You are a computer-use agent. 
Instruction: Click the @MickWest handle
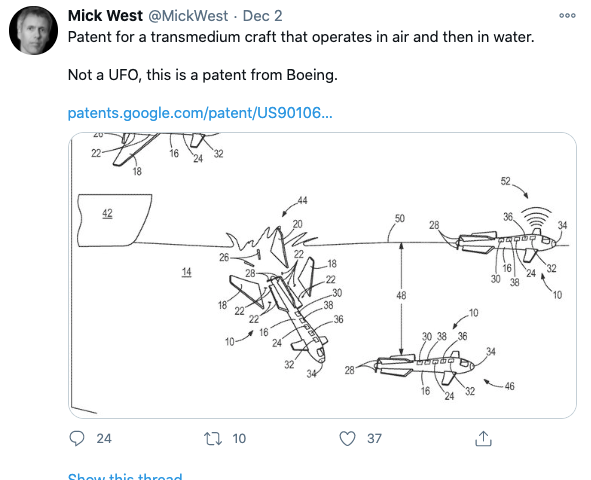[188, 16]
